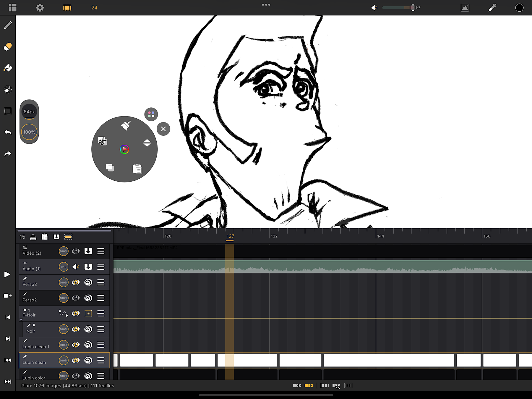The height and width of the screenshot is (399, 532).
Task: Open the Noir layer menu
Action: pos(101,329)
